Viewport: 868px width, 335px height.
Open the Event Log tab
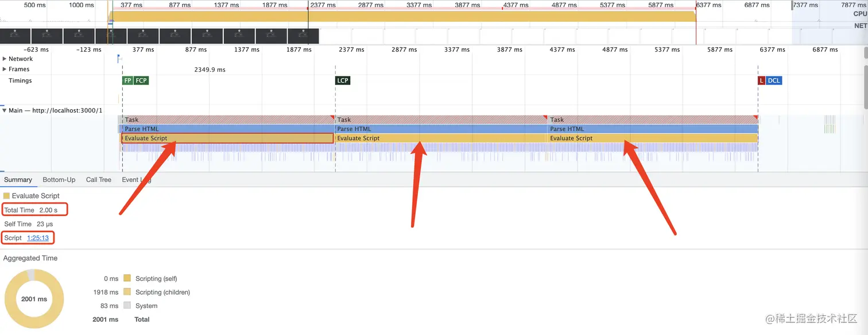(x=137, y=180)
